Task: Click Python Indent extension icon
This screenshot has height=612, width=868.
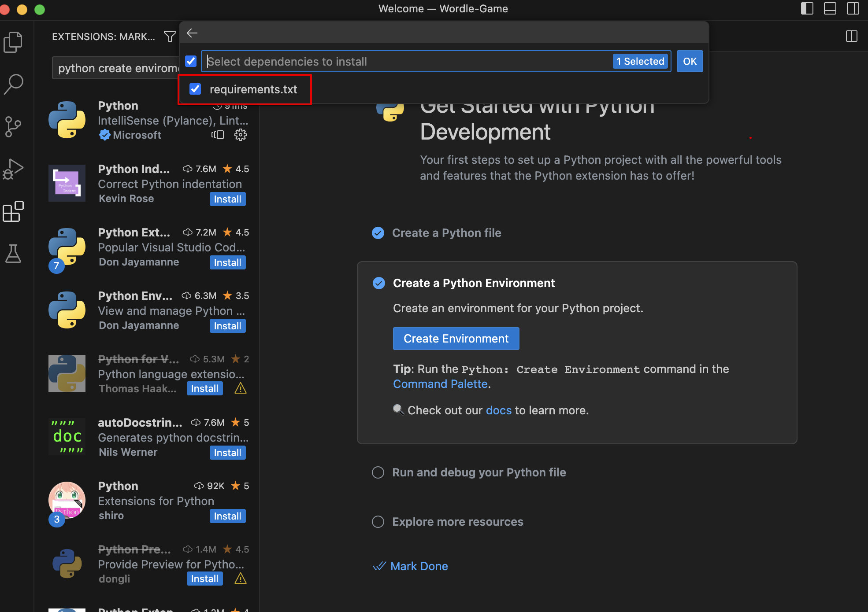Action: 67,183
